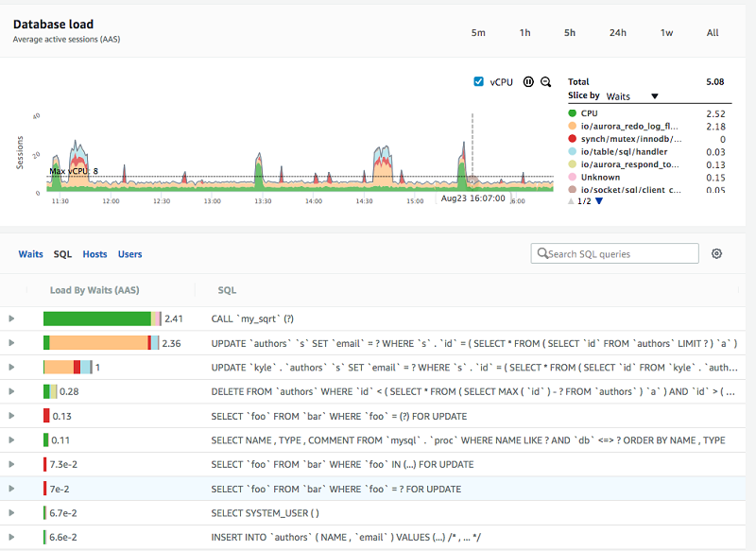Switch to the Waits tab
This screenshot has width=756, height=551.
(x=31, y=254)
